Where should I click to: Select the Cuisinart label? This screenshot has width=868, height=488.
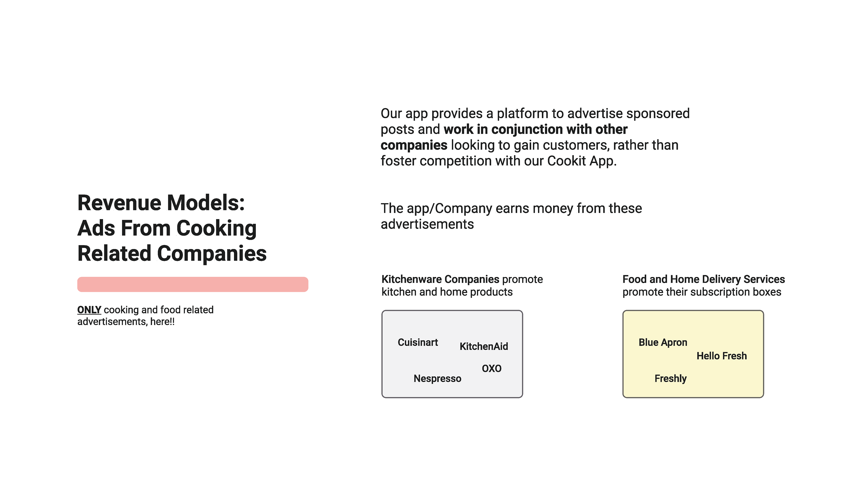click(x=417, y=342)
